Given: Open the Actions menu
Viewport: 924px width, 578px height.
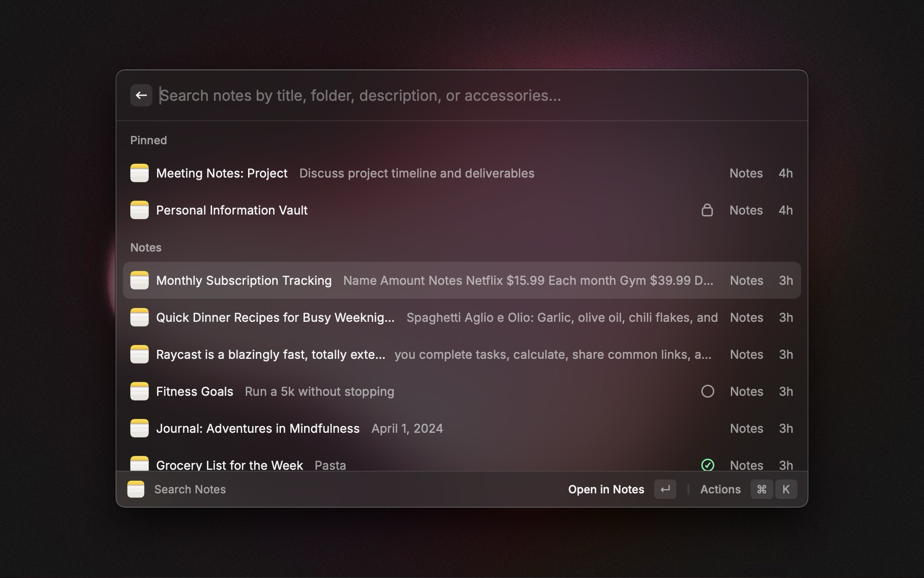Looking at the screenshot, I should click(x=720, y=489).
